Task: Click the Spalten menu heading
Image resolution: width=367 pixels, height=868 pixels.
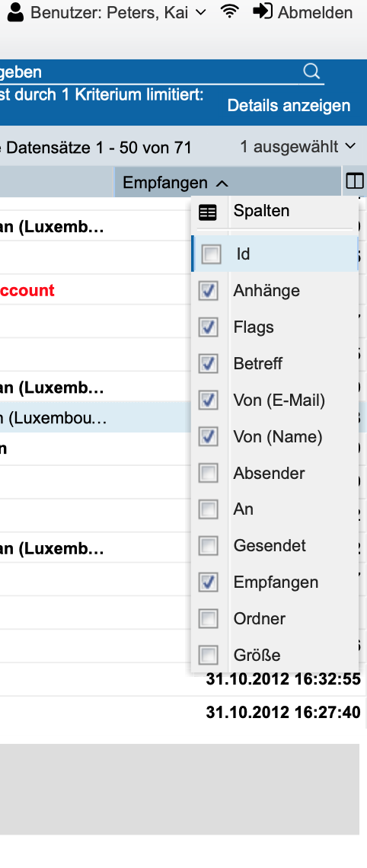Action: [261, 211]
